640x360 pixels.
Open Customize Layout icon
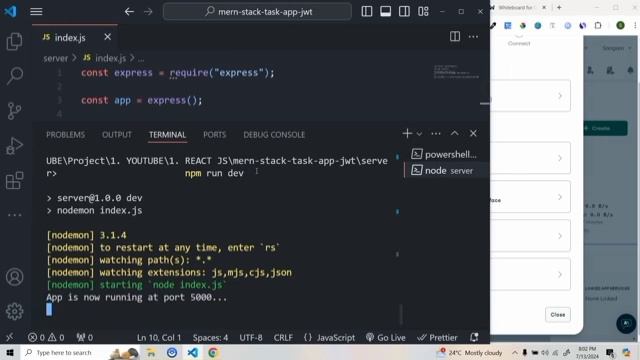point(423,11)
